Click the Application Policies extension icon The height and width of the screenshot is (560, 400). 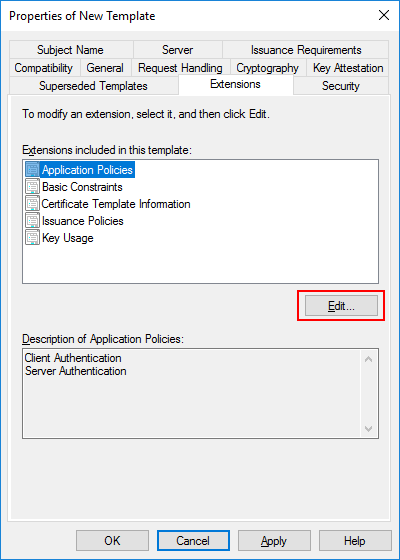(x=32, y=170)
